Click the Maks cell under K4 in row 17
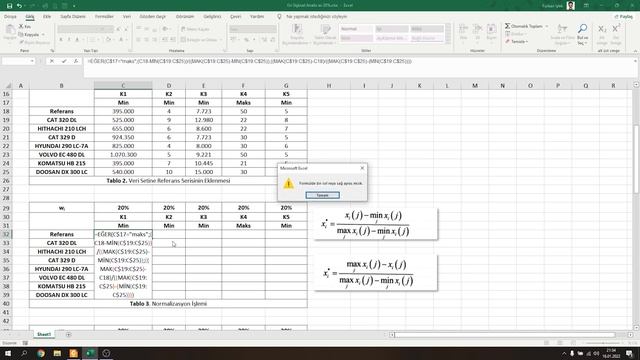 [243, 103]
